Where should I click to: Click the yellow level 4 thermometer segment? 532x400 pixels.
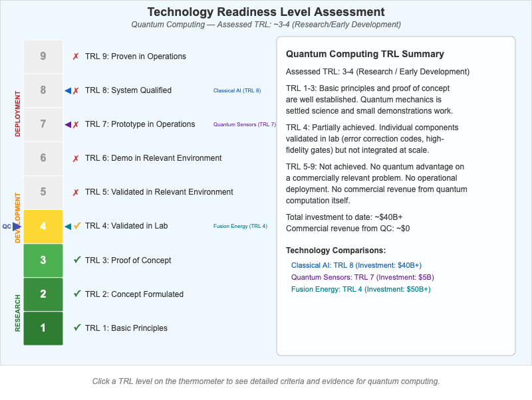pyautogui.click(x=43, y=226)
